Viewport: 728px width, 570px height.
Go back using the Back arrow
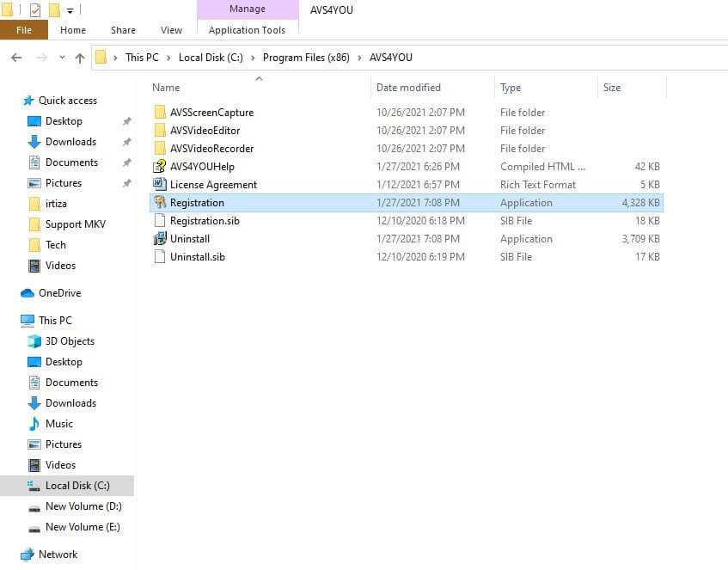tap(16, 58)
